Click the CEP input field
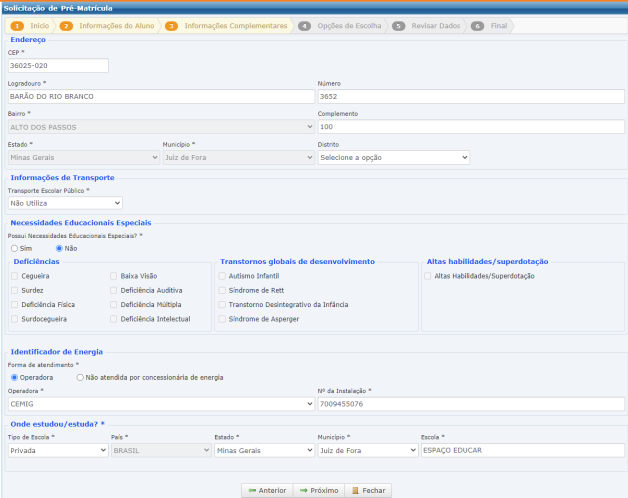 coord(58,66)
